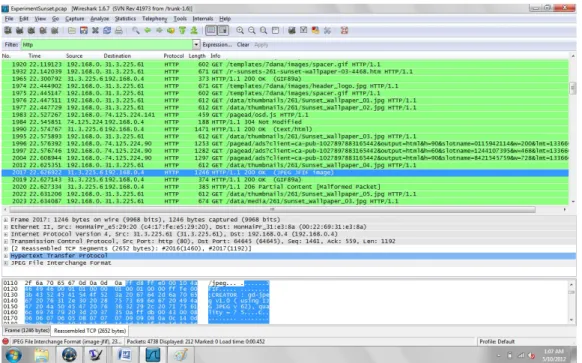Open the Edit menu
Image resolution: width=582 pixels, height=363 pixels.
coord(24,19)
